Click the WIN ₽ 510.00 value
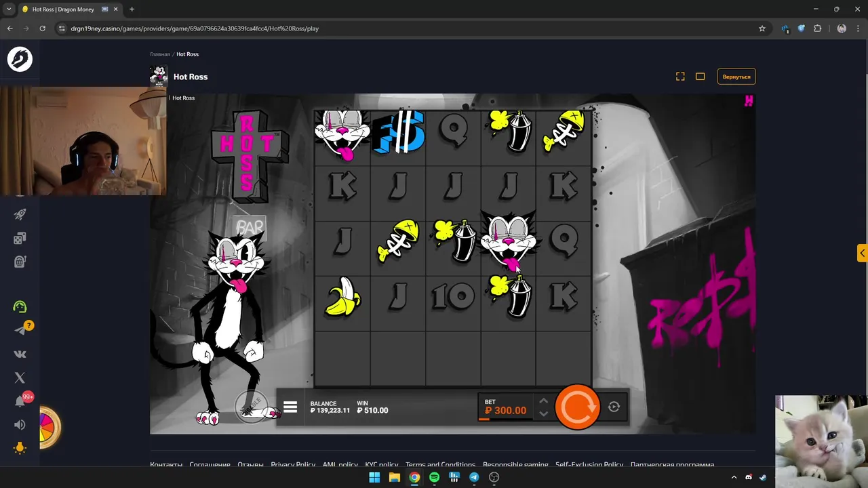The height and width of the screenshot is (488, 868). (x=372, y=410)
